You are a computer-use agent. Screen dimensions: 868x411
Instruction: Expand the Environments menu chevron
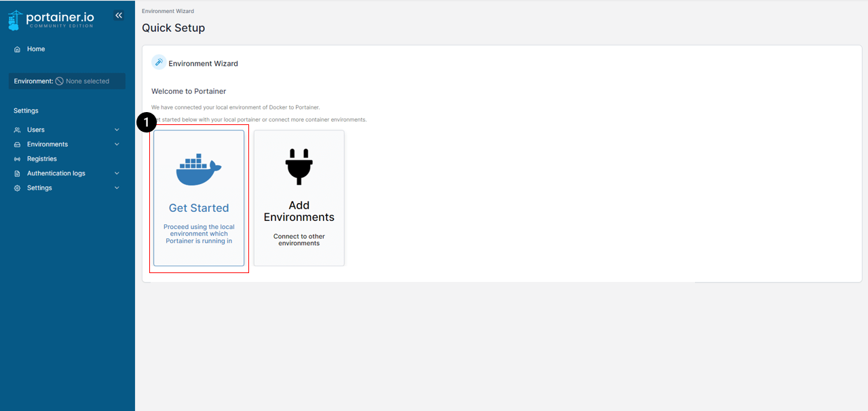[117, 144]
